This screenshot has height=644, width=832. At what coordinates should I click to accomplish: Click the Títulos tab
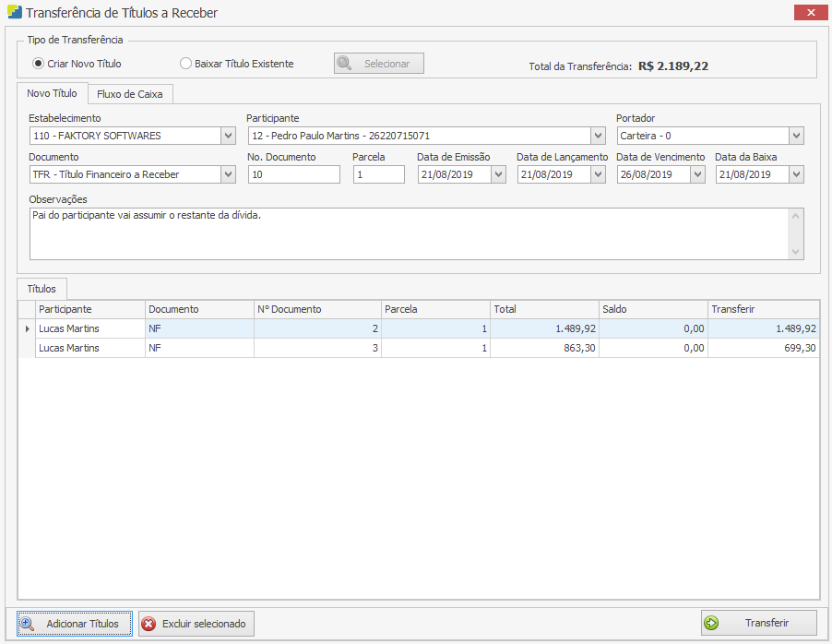point(42,289)
